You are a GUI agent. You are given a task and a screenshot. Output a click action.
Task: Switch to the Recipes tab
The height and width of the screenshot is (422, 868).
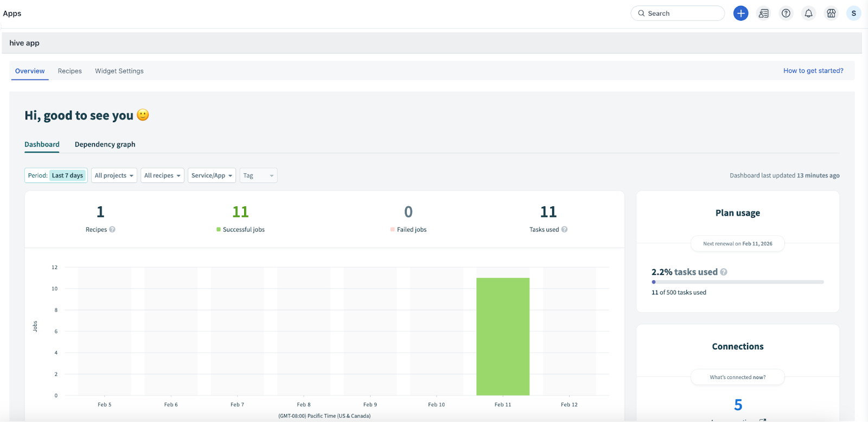(x=70, y=71)
